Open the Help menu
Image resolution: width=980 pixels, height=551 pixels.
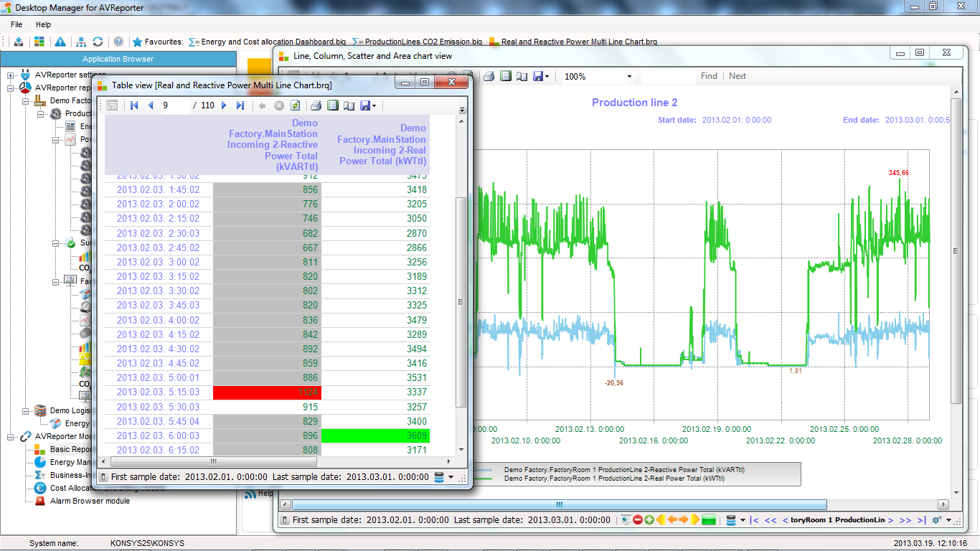click(43, 24)
